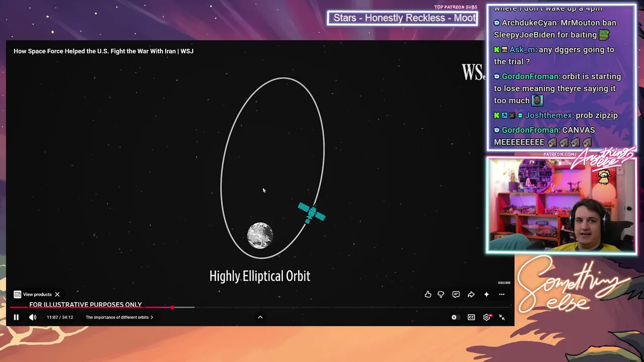This screenshot has width=644, height=362.
Task: Click the 'Highly Elliptical Orbit' caption text
Action: tap(260, 276)
